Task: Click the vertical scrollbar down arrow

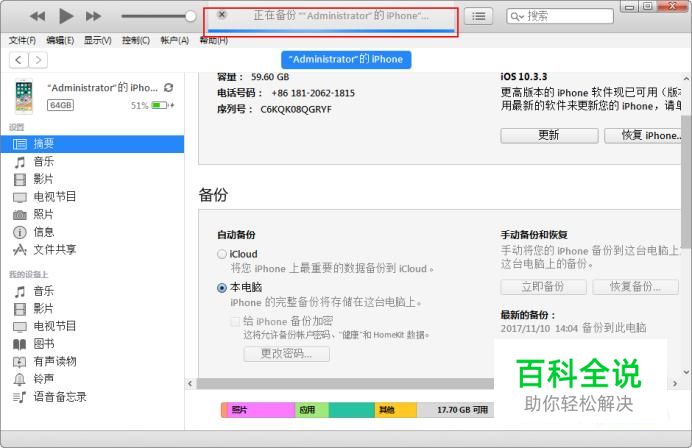Action: [686, 373]
